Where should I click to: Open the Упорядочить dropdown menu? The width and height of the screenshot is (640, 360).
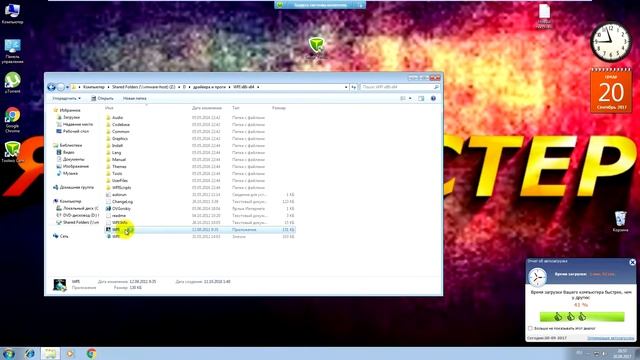[x=66, y=98]
